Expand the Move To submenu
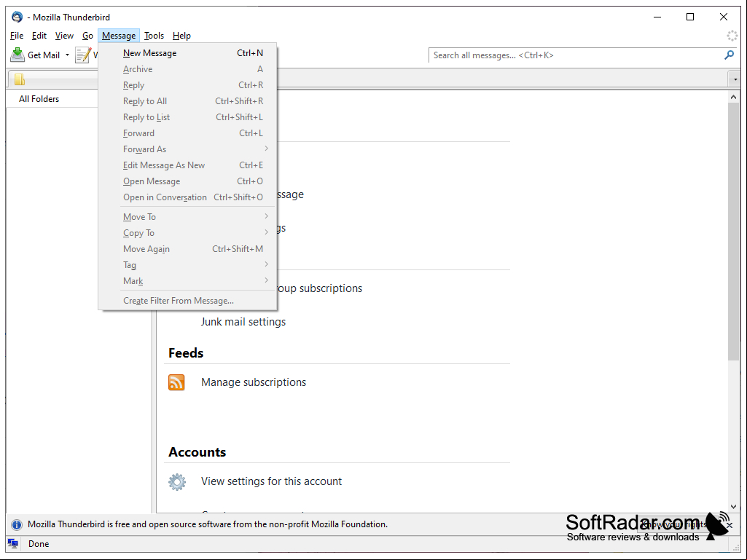The image size is (747, 560). 266,216
